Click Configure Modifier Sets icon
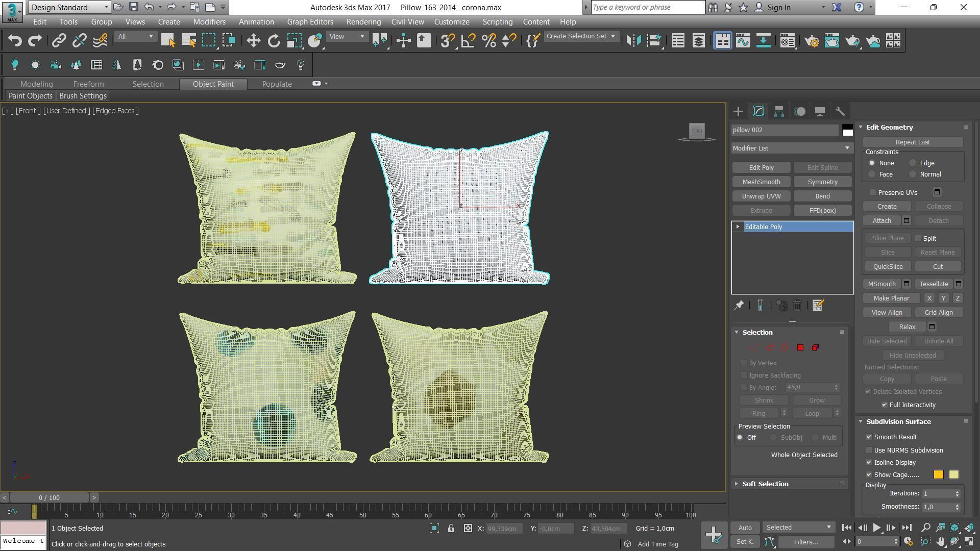980x551 pixels. point(818,305)
